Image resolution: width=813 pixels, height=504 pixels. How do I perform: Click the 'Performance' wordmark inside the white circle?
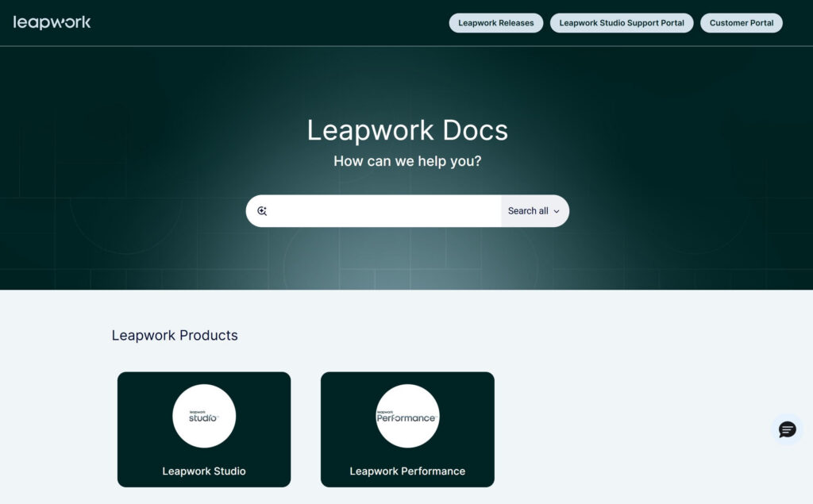406,418
